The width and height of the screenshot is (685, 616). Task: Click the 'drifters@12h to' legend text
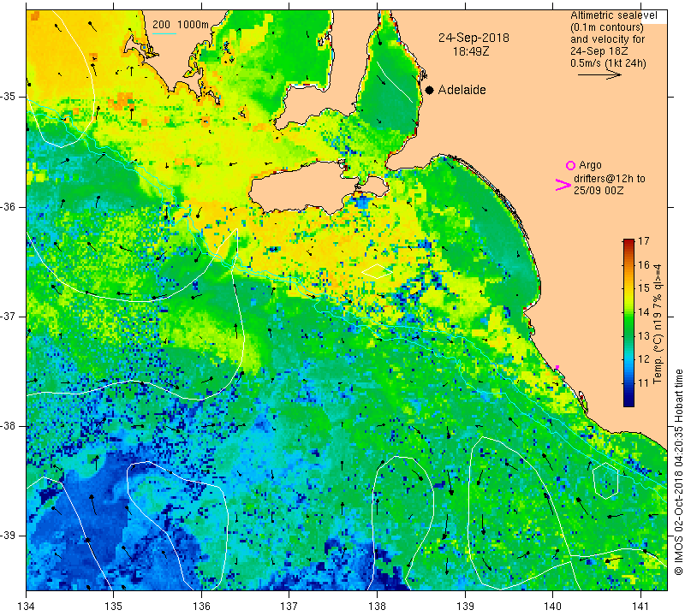(609, 179)
